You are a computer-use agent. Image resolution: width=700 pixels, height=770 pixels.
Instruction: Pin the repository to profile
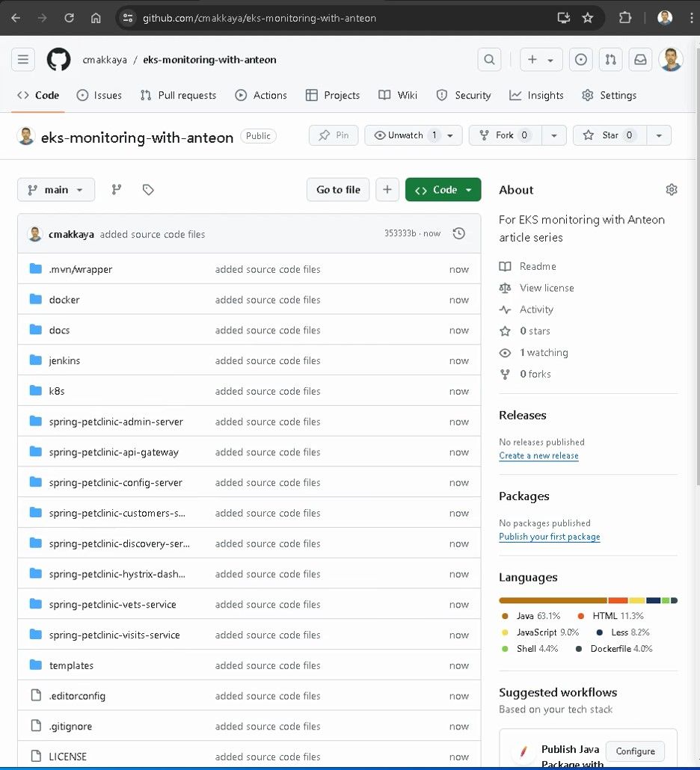tap(334, 135)
